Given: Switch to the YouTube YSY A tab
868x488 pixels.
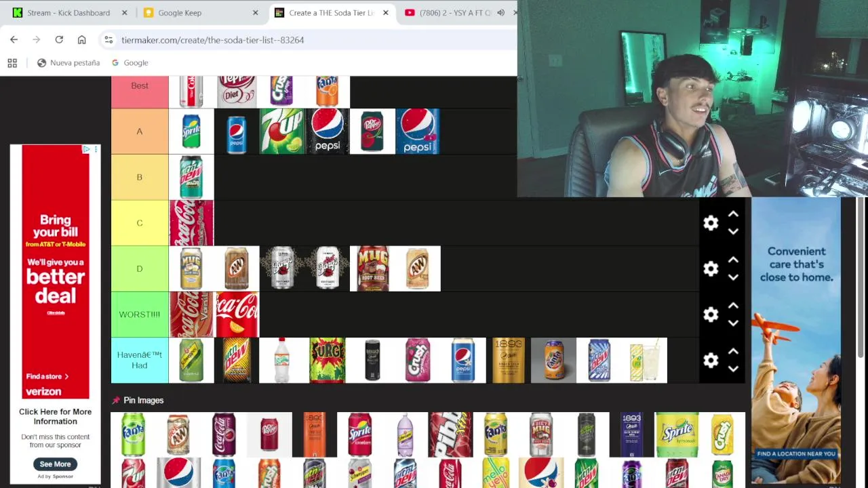Looking at the screenshot, I should tap(454, 13).
